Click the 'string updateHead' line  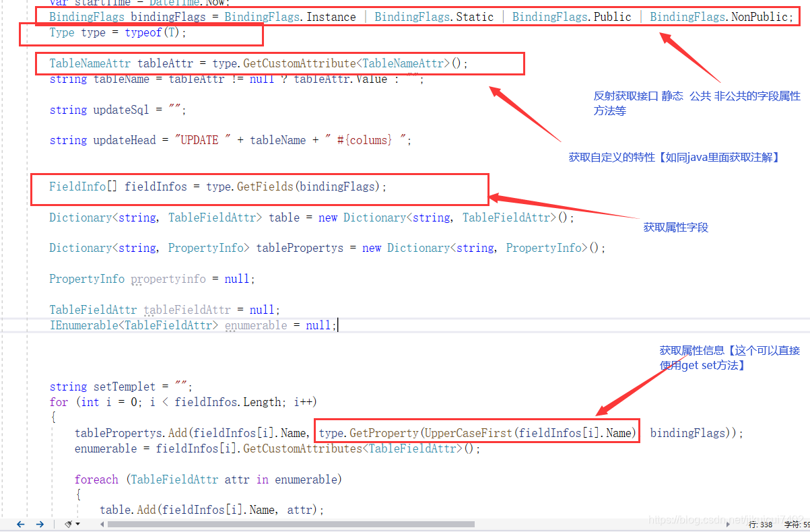click(x=230, y=140)
